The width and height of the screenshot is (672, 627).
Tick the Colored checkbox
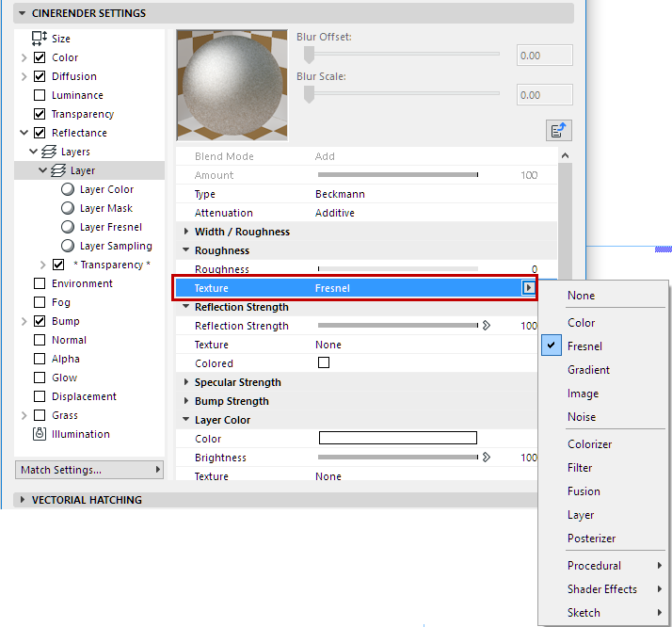[x=324, y=363]
